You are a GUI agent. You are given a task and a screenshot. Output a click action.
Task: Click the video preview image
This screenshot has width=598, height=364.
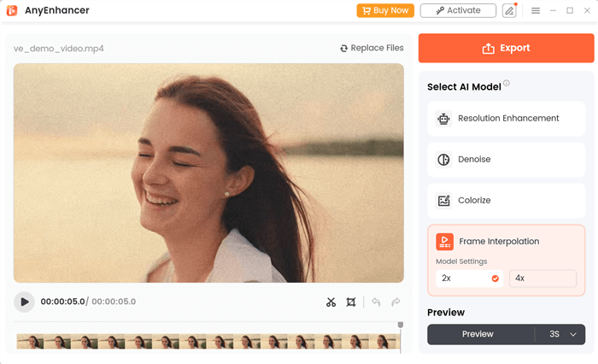pos(208,173)
